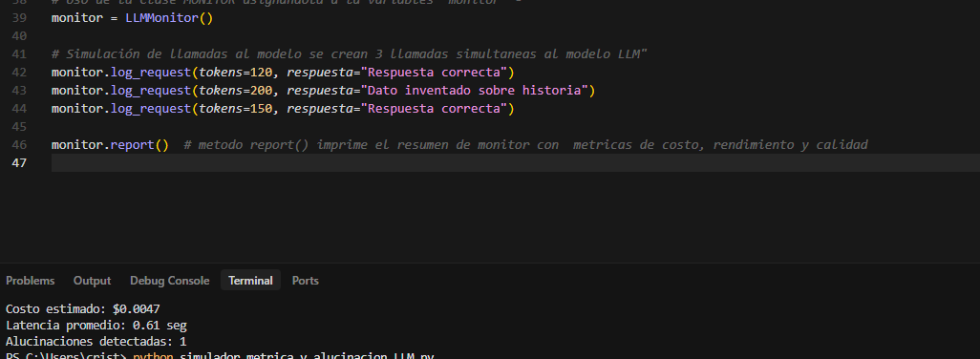The height and width of the screenshot is (359, 980).
Task: Click log_request on line 42
Action: coord(151,72)
